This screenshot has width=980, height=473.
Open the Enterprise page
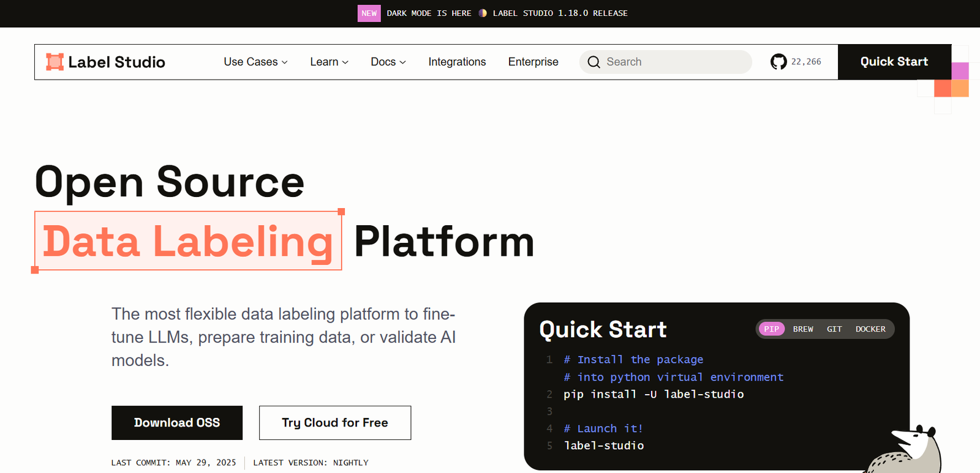pyautogui.click(x=533, y=62)
